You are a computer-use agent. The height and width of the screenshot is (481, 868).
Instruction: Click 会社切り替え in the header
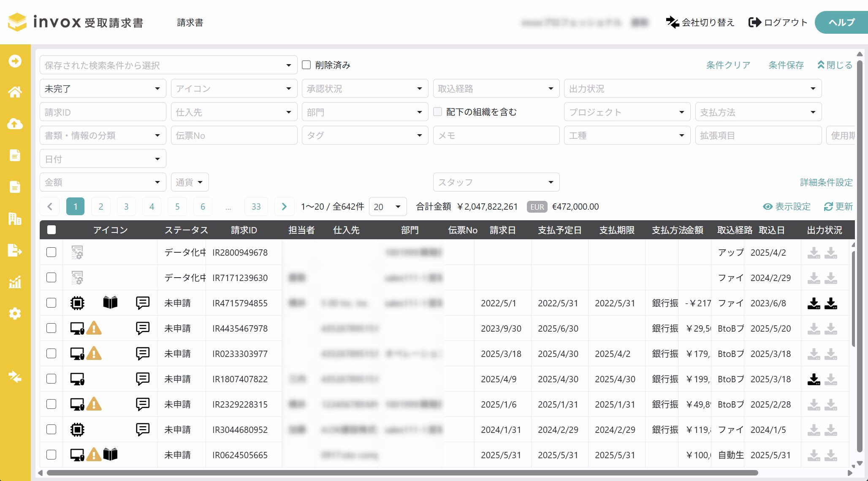[700, 22]
